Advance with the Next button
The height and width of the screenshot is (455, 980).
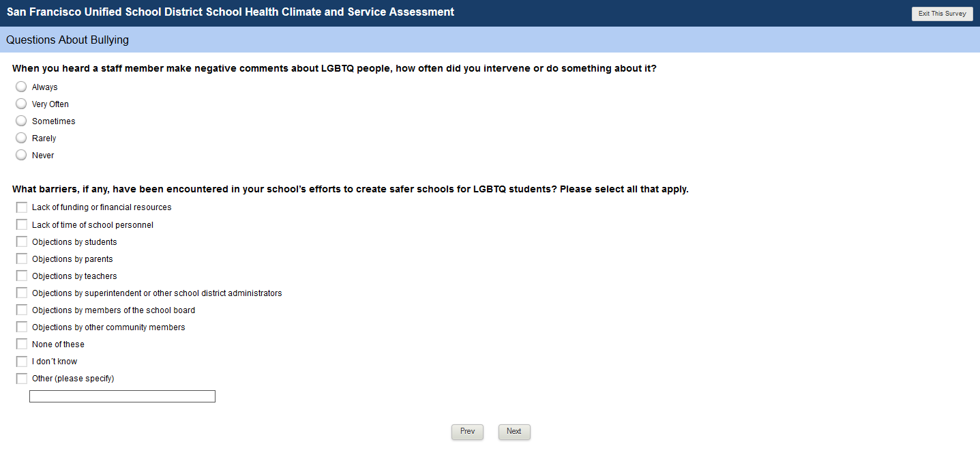pos(514,431)
